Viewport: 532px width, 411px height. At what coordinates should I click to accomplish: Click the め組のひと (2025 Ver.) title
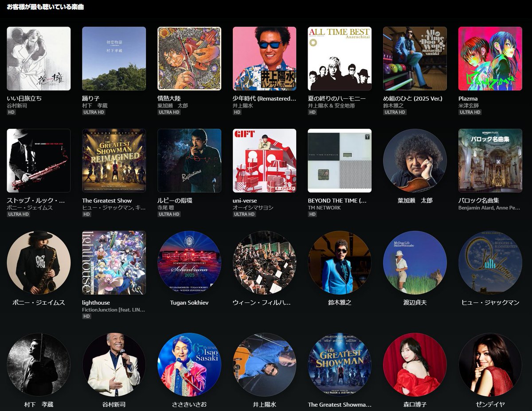[413, 98]
